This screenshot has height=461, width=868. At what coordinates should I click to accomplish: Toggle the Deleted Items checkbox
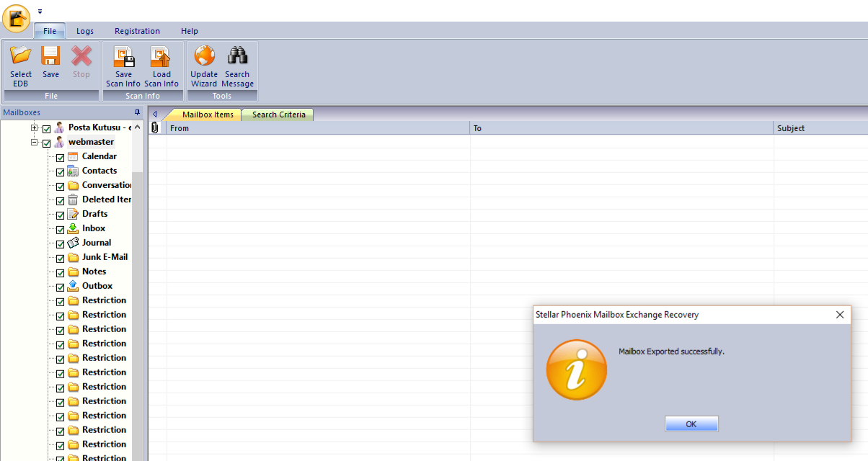pos(60,201)
